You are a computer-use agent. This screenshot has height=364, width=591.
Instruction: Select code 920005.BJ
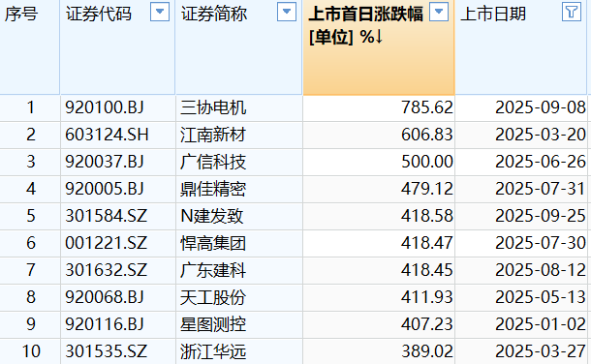(105, 189)
